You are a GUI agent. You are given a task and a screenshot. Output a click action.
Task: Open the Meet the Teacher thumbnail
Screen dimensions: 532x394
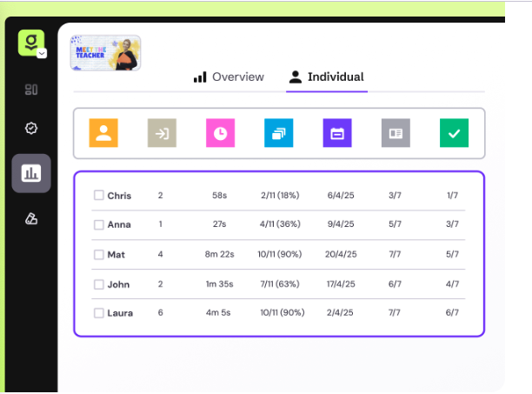[x=105, y=53]
